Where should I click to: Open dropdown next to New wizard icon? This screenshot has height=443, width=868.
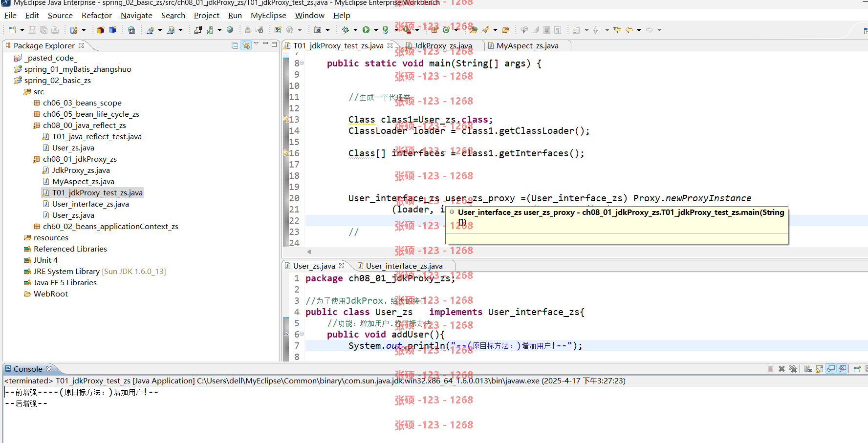[22, 30]
